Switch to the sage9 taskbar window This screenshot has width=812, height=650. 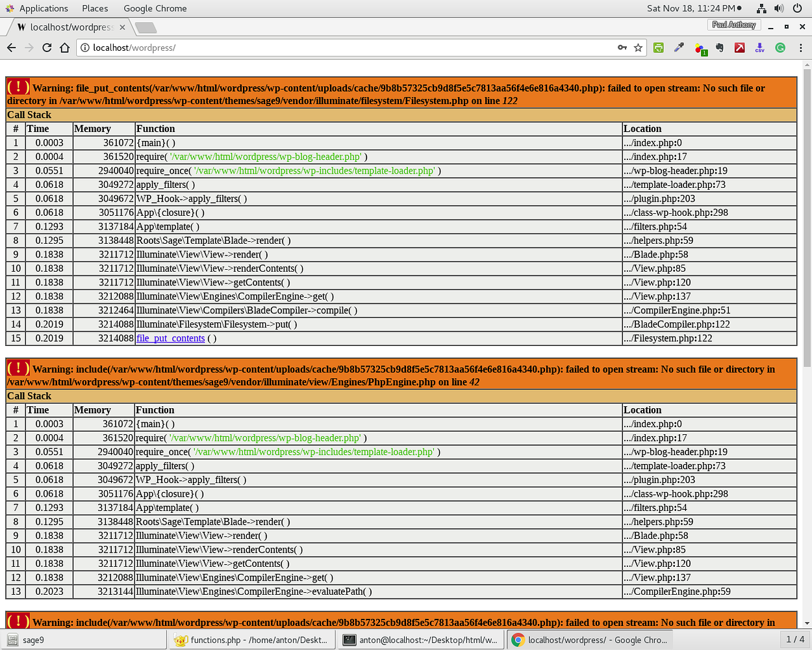(84, 640)
